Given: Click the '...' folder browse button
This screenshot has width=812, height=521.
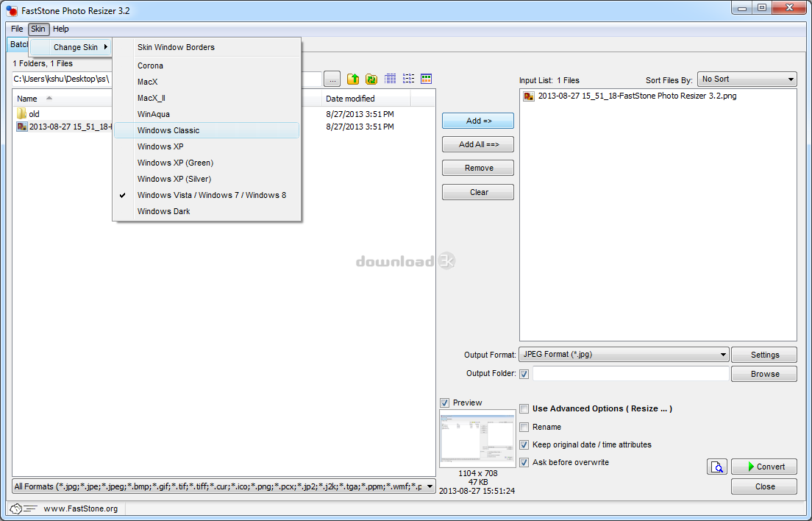Looking at the screenshot, I should [x=332, y=79].
